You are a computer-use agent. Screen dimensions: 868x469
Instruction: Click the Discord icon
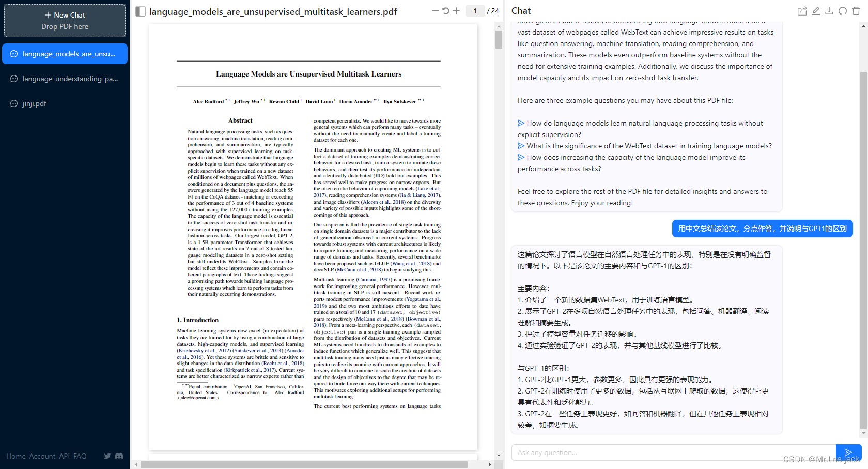tap(119, 456)
